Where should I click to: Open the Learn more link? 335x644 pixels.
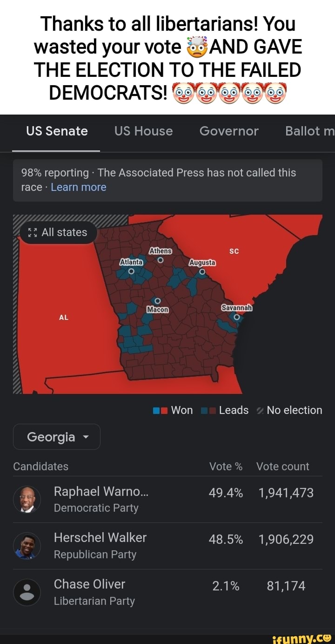click(x=79, y=187)
